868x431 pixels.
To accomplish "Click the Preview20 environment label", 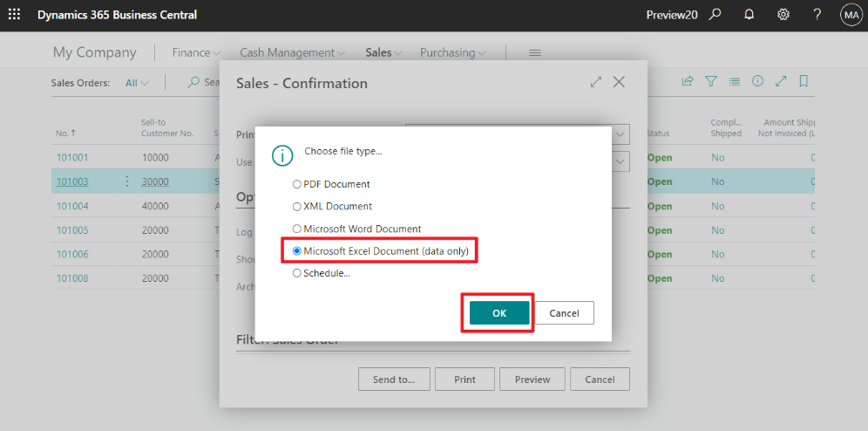I will tap(672, 15).
